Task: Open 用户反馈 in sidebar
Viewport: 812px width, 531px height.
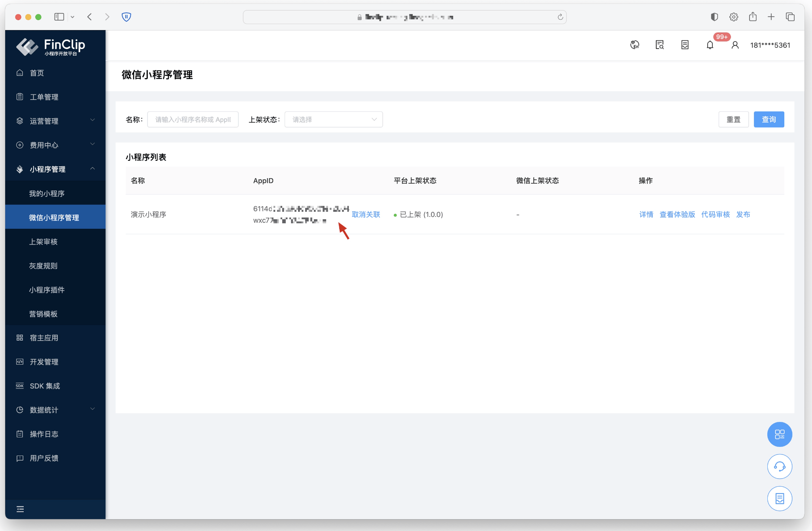Action: tap(55, 458)
